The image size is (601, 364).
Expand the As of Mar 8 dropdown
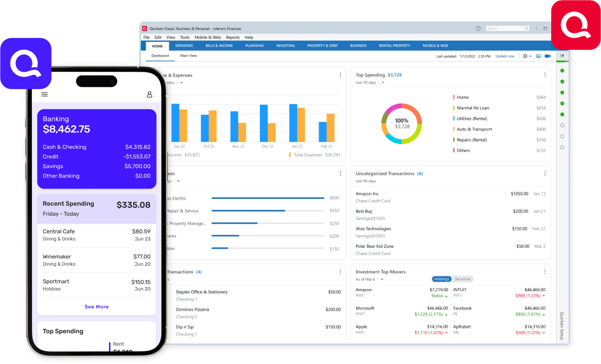coord(382,279)
